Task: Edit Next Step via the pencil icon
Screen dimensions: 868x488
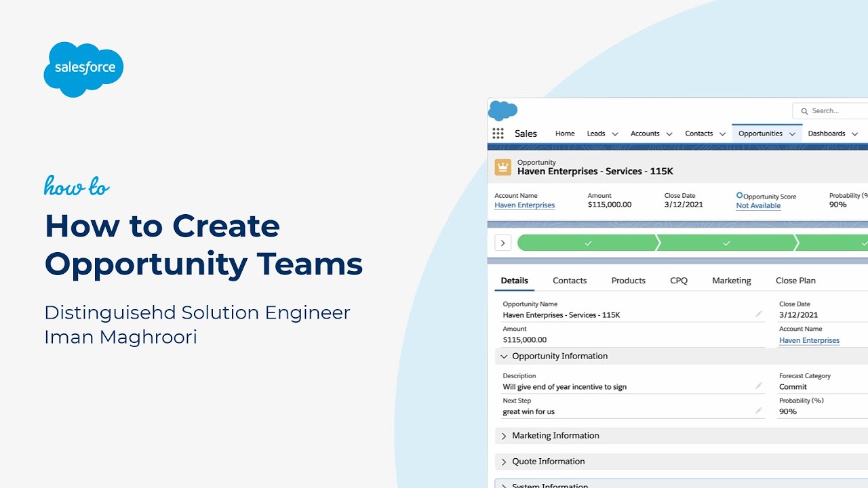Action: (x=758, y=411)
